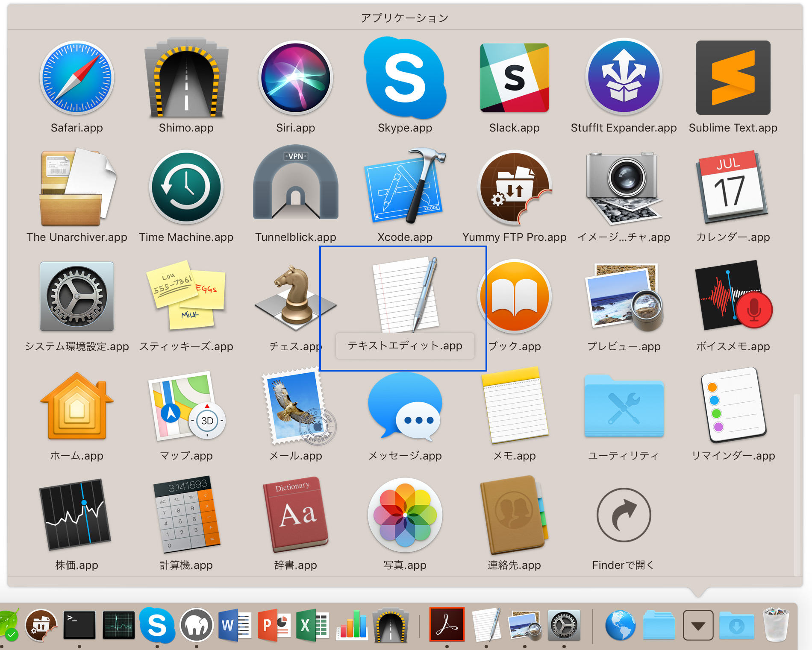This screenshot has height=650, width=812.
Task: Open the Image Capture camera app
Action: pyautogui.click(x=624, y=188)
